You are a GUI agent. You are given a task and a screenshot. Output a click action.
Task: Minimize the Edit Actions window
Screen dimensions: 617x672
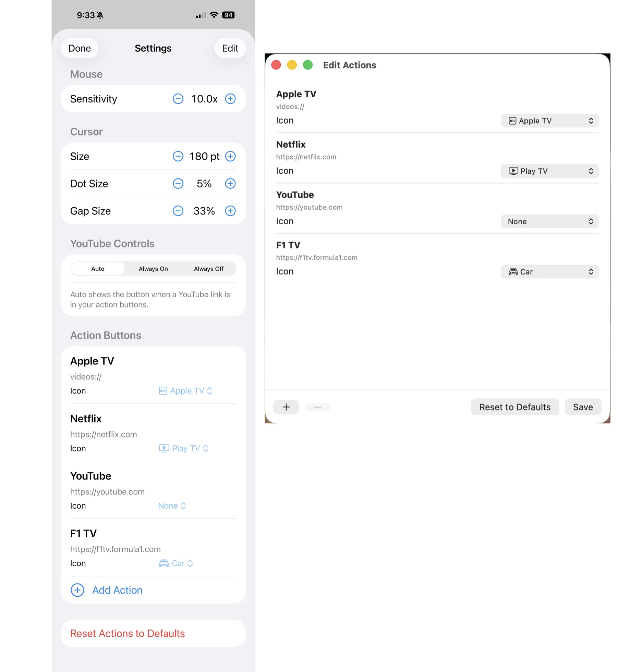coord(292,65)
